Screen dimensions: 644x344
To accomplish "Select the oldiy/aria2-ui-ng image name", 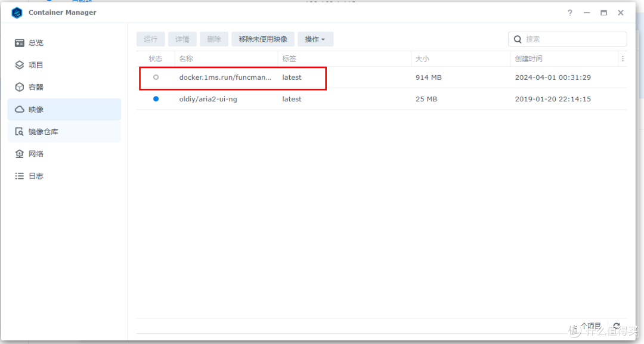I will pyautogui.click(x=208, y=99).
